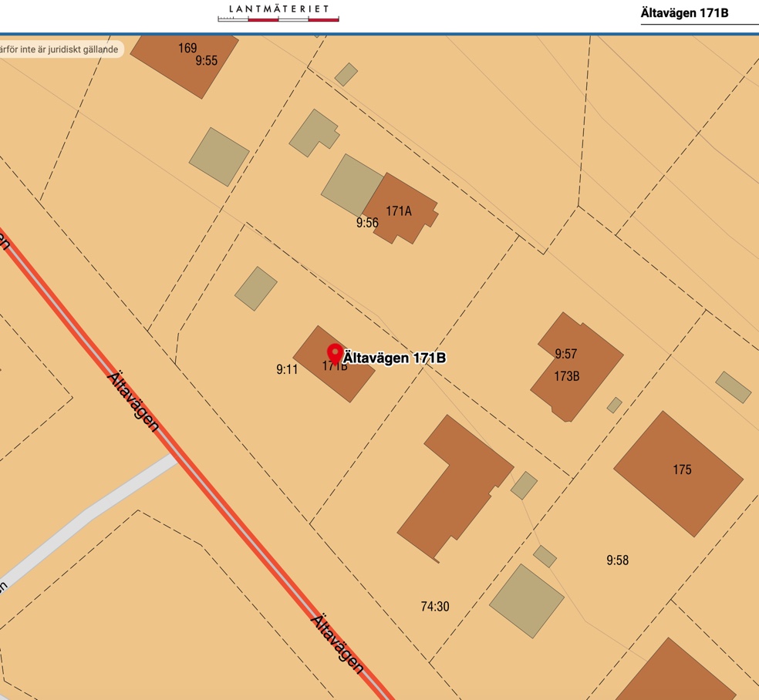The image size is (759, 700).
Task: Select the building labeled 169
Action: (x=187, y=48)
